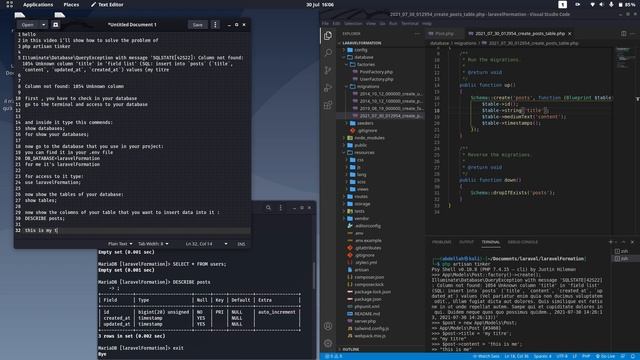This screenshot has width=640, height=360.
Task: Open Manage gear icon in VS Code activity bar
Action: (328, 343)
